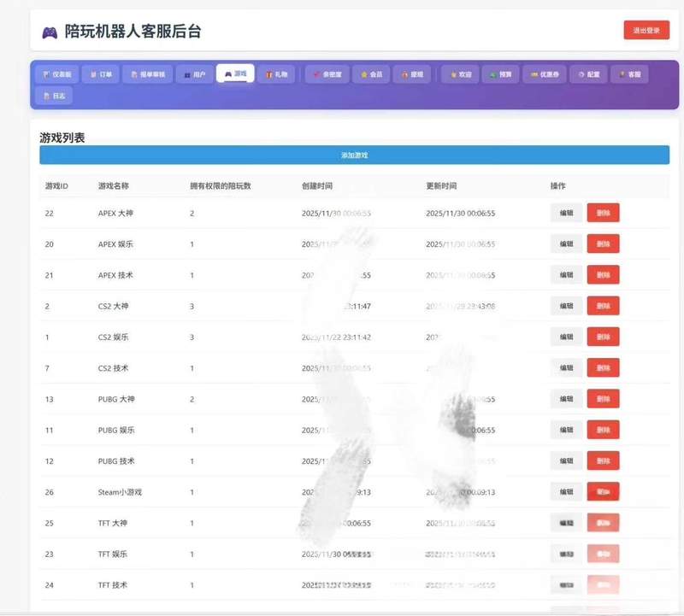Delete the CS2 娱乐 game

click(603, 337)
